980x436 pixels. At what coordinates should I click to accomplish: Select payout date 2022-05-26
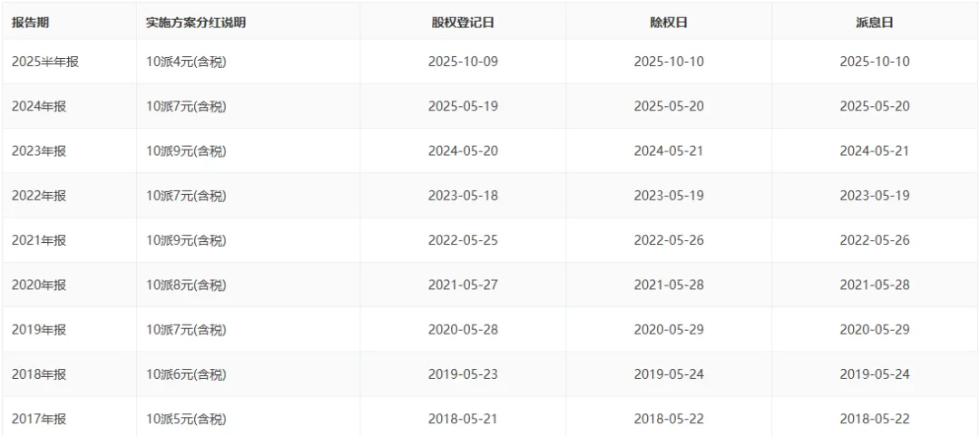[x=875, y=240]
